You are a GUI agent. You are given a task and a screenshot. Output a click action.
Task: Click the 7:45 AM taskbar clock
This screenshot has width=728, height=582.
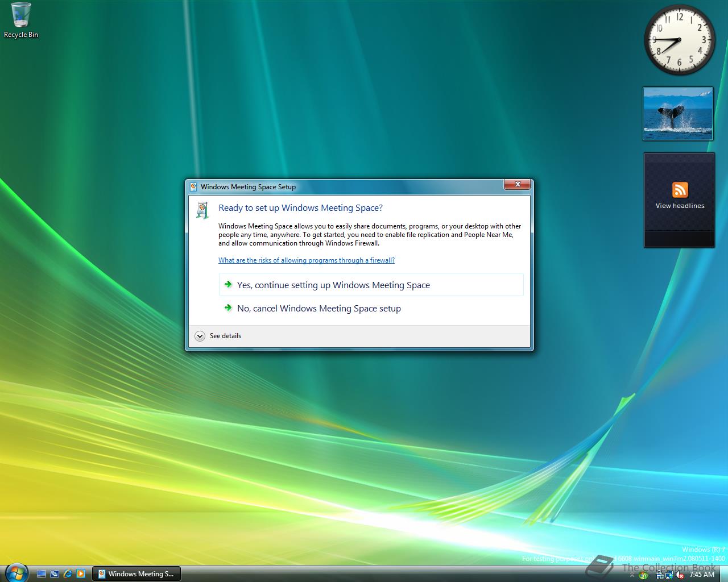coord(702,575)
